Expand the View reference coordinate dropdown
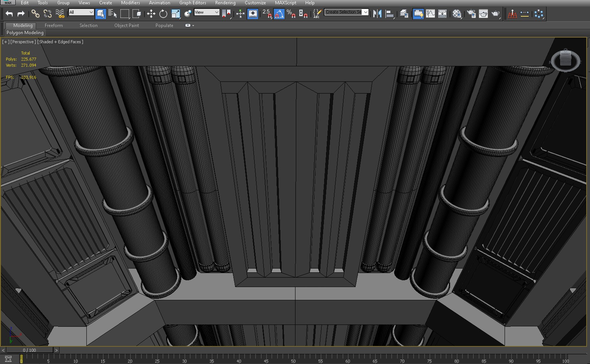The image size is (590, 364). click(x=207, y=12)
